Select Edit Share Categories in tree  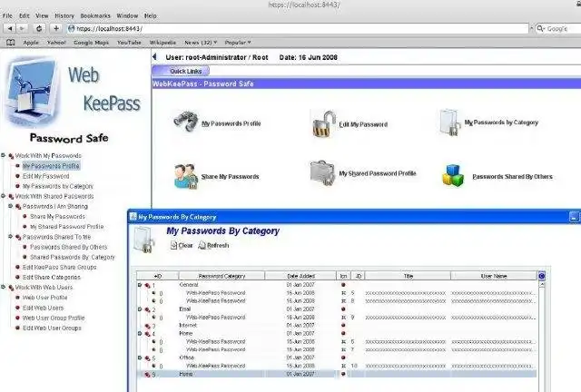pos(51,277)
